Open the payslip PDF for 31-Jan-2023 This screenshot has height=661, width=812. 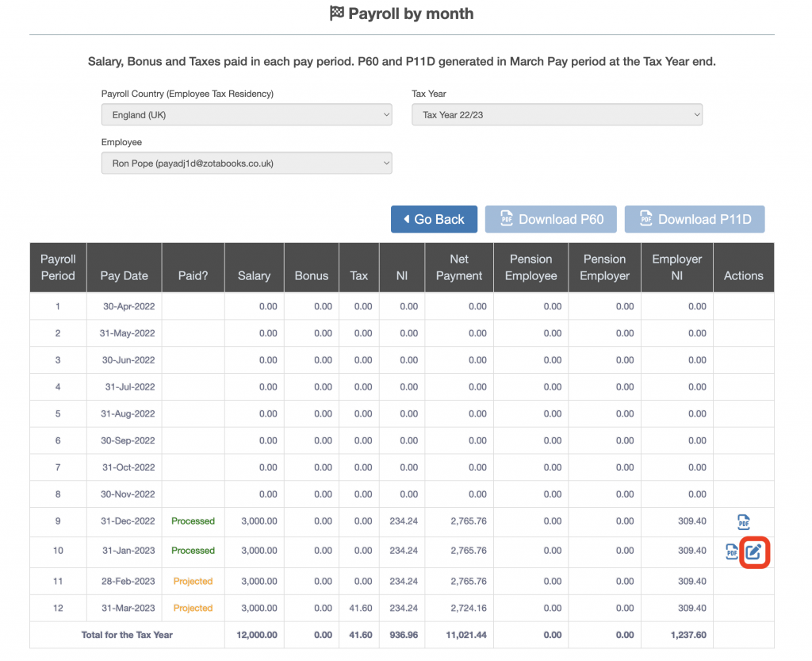pos(731,551)
